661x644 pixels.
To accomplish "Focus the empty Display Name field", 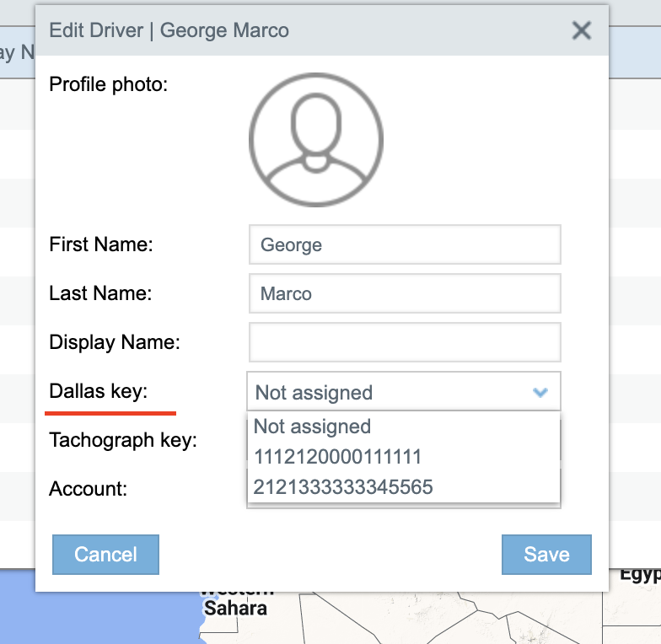I will (x=405, y=343).
